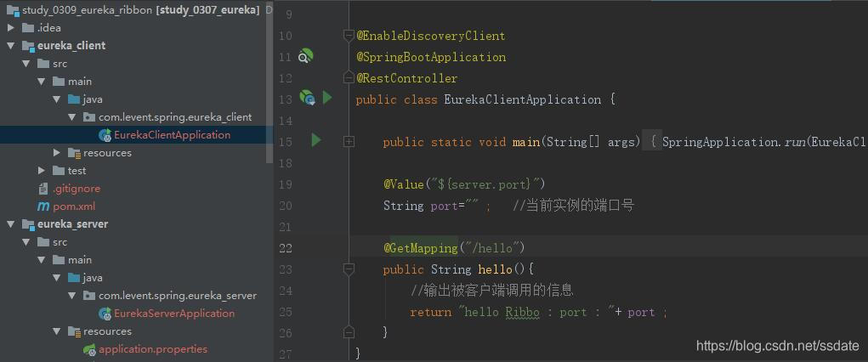Click the eureka_client module folder icon
868x362 pixels.
[28, 45]
